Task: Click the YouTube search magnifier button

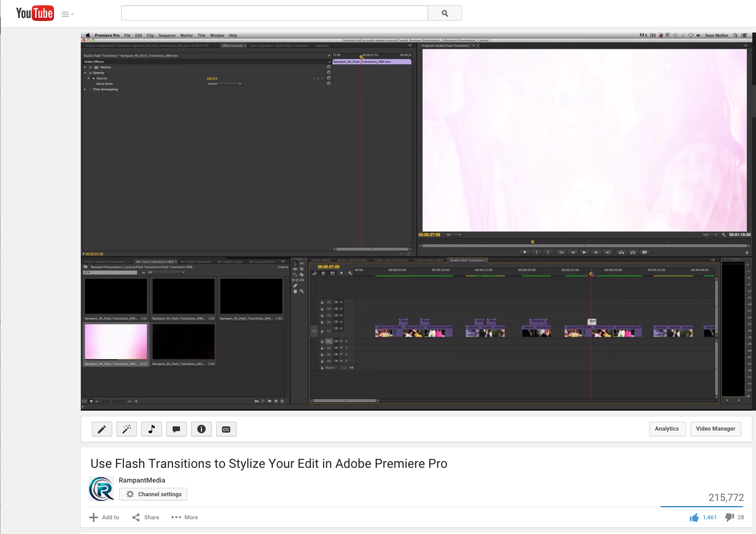Action: (445, 13)
